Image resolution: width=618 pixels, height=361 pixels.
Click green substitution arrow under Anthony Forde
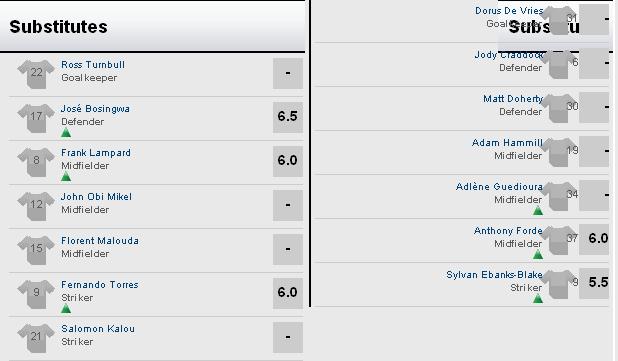[538, 255]
